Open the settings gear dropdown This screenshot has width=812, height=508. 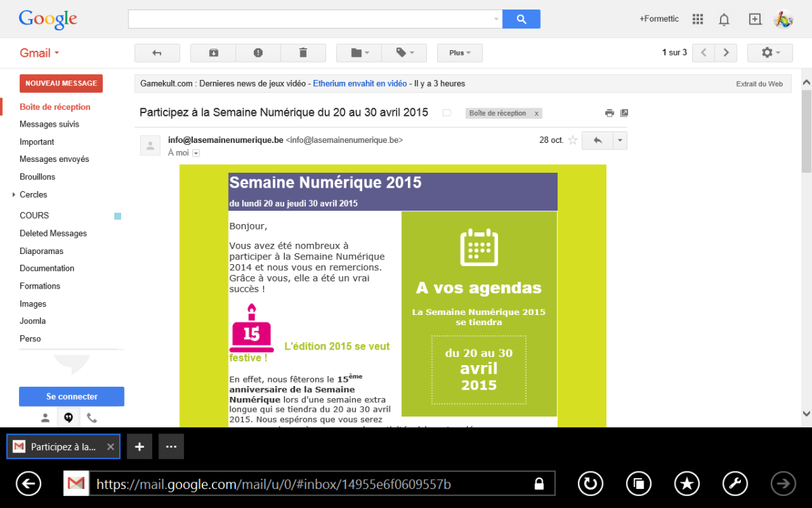pos(769,53)
